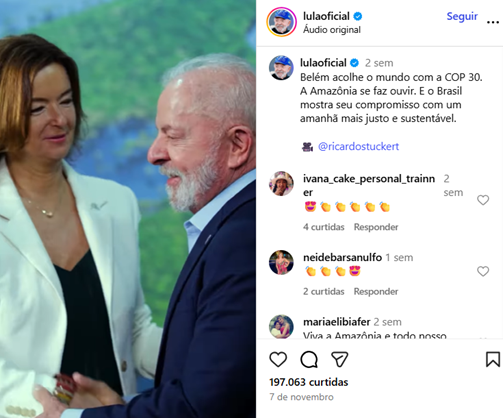The width and height of the screenshot is (503, 418).
Task: Like neidebarsanulfo's comment with heart
Action: [483, 271]
